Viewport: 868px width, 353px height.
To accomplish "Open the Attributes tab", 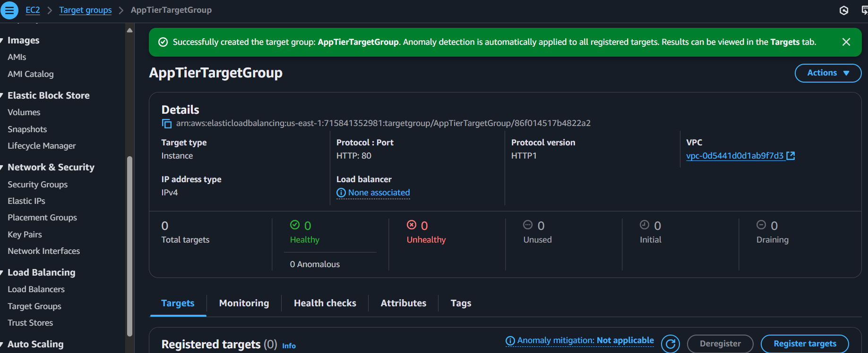I will (x=404, y=303).
